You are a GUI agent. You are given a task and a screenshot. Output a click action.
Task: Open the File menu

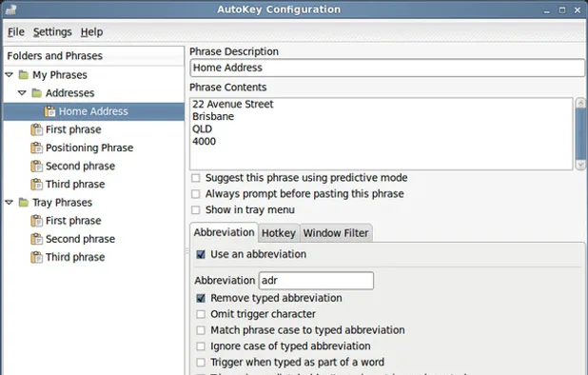click(16, 32)
